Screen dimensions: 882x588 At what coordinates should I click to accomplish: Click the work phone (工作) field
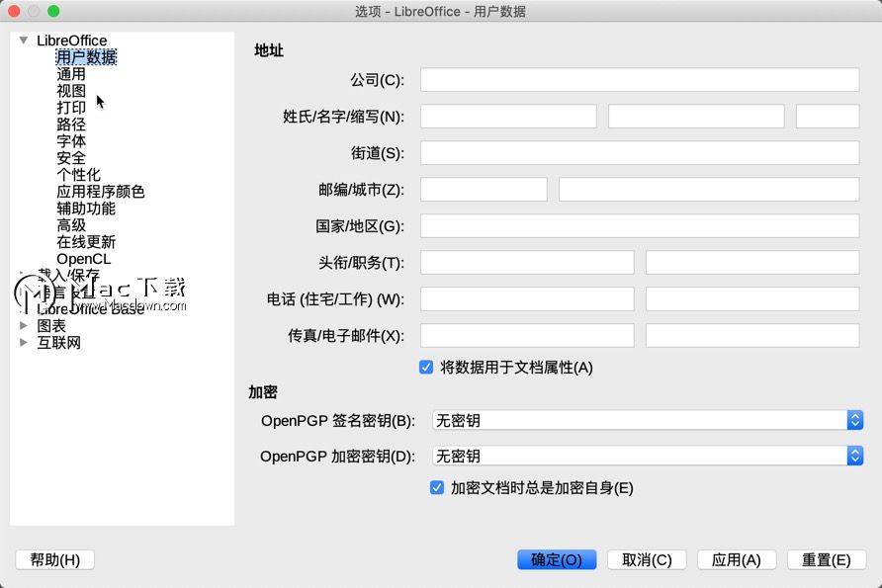click(x=752, y=299)
